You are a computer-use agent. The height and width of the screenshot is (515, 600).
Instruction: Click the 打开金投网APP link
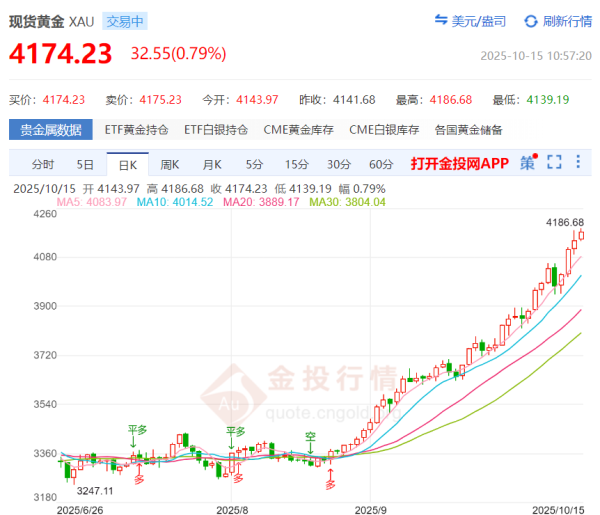(x=459, y=164)
